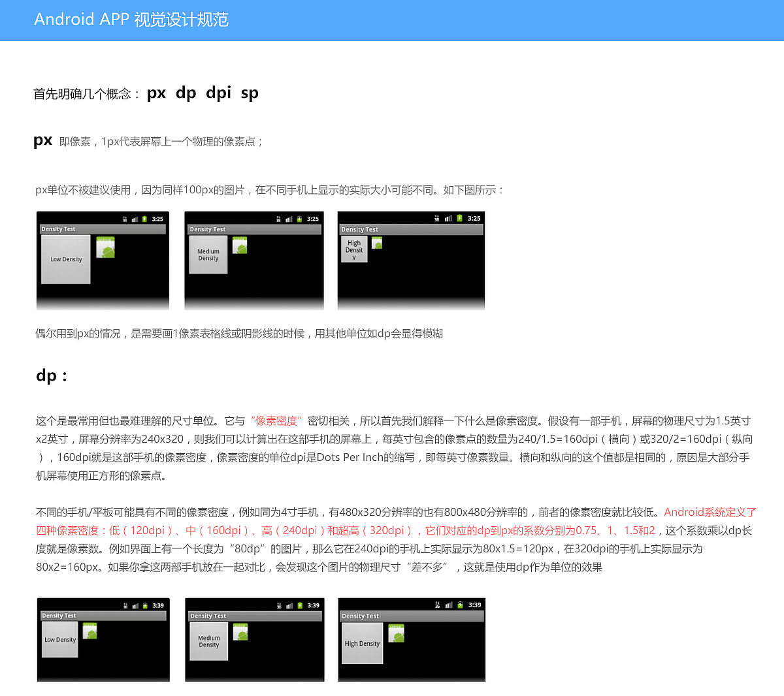
Task: Click the line starting 'px单位不被建议使用'
Action: click(x=270, y=190)
